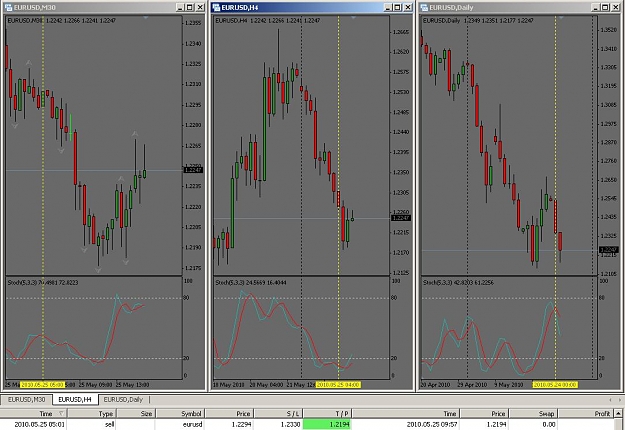The width and height of the screenshot is (625, 430).
Task: Click the swap value 0.00
Action: [x=549, y=424]
